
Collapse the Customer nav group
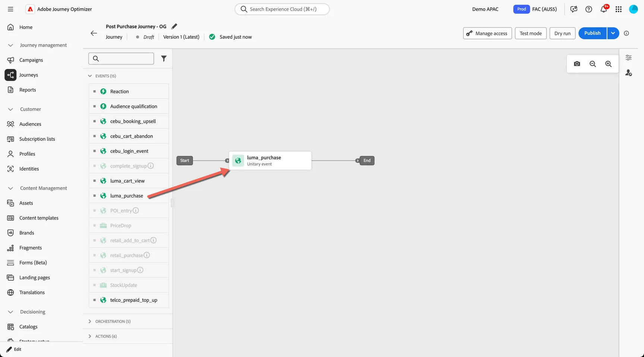point(10,109)
